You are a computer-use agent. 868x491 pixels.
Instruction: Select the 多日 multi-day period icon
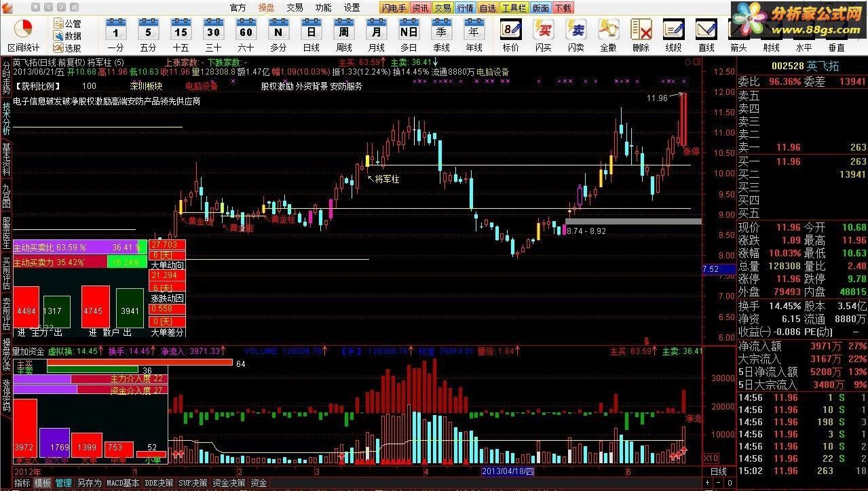point(409,35)
